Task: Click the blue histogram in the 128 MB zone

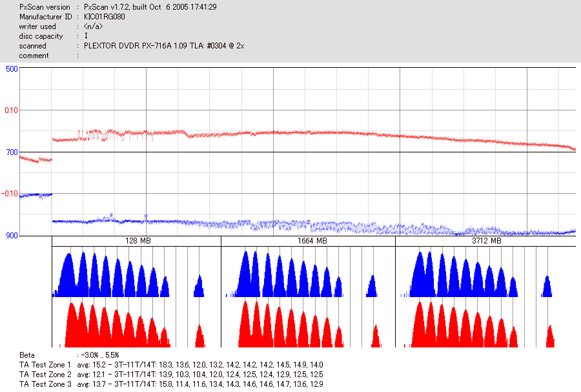Action: (128, 274)
